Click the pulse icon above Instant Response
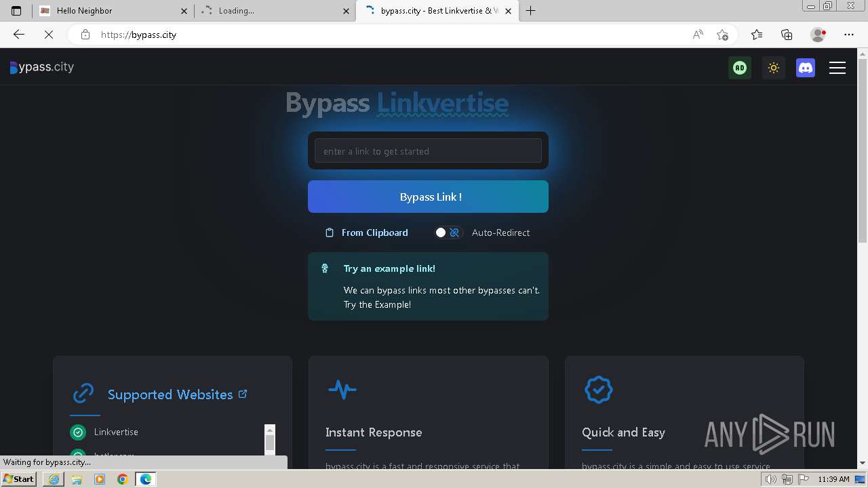The image size is (868, 488). [x=342, y=390]
